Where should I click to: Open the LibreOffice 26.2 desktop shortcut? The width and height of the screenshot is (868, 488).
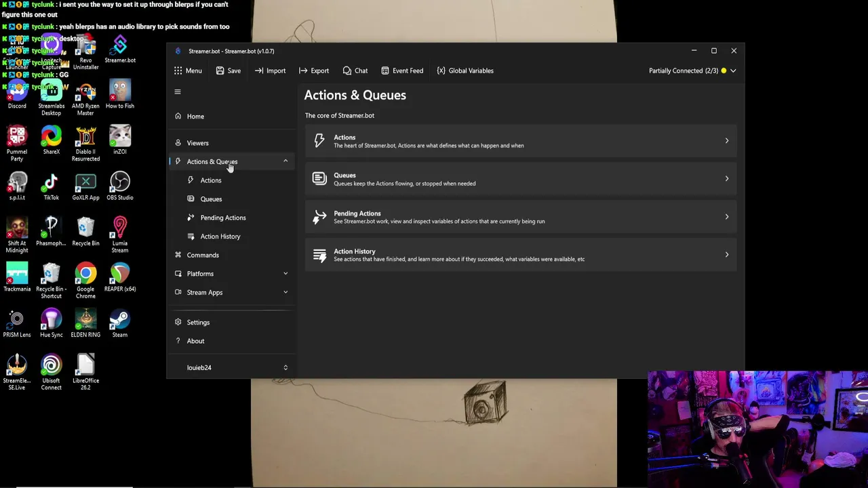point(85,373)
